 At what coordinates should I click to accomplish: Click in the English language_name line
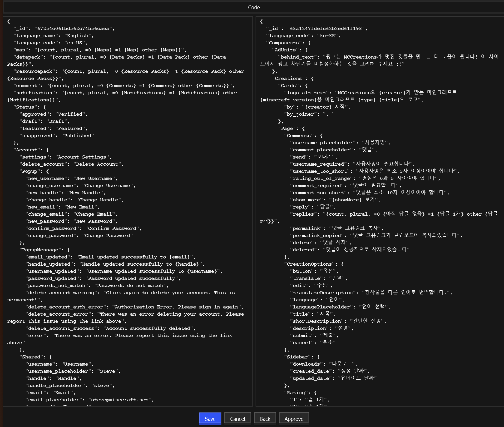click(x=53, y=36)
